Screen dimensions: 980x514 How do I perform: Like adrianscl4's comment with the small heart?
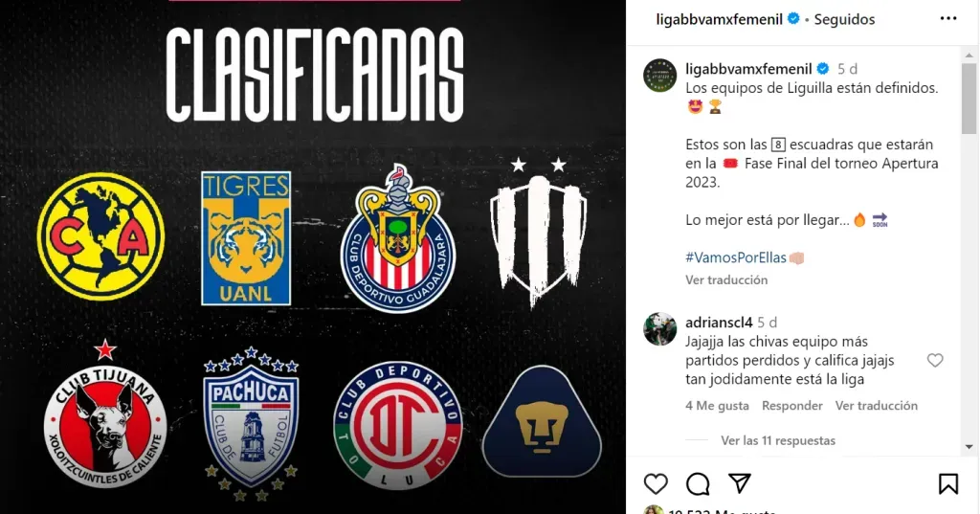click(935, 360)
